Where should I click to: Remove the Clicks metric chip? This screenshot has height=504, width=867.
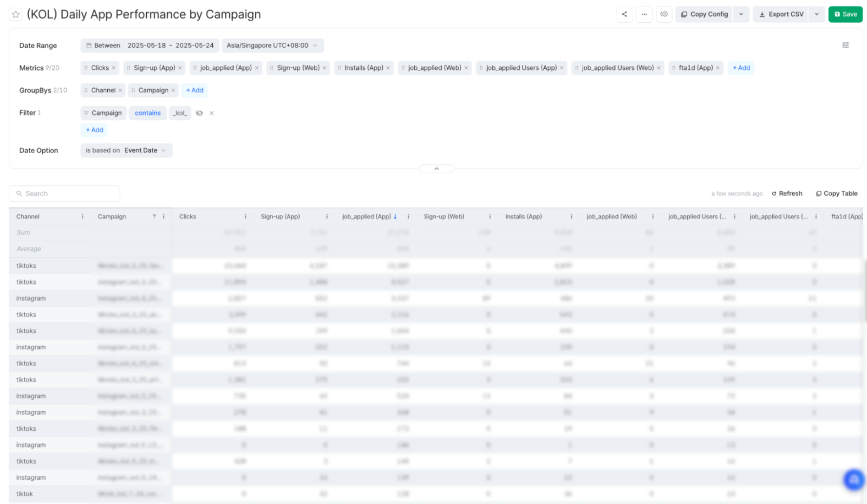[x=113, y=68]
